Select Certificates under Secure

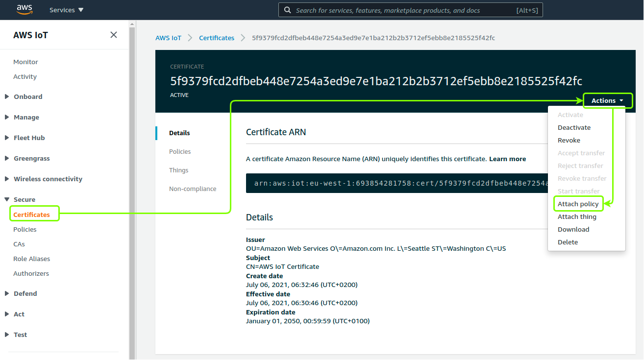point(31,215)
